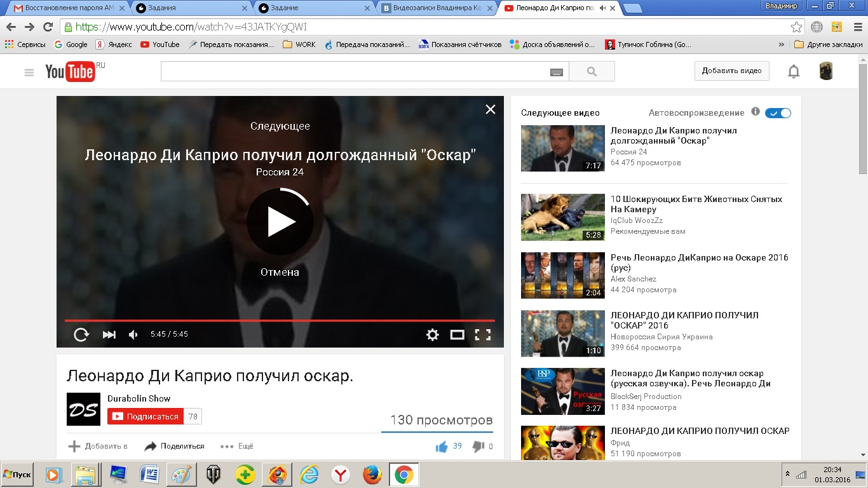
Task: Reload the page
Action: pos(48,27)
